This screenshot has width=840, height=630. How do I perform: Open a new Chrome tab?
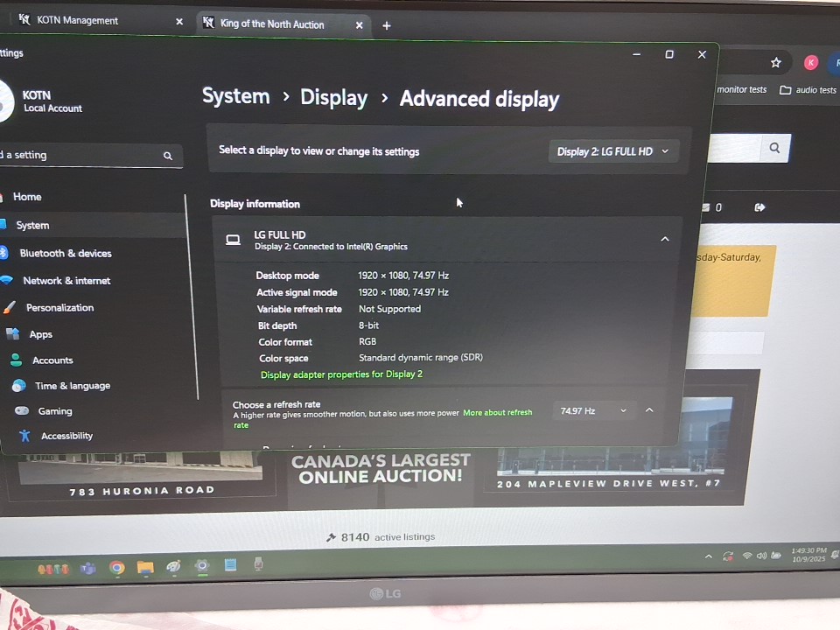387,25
